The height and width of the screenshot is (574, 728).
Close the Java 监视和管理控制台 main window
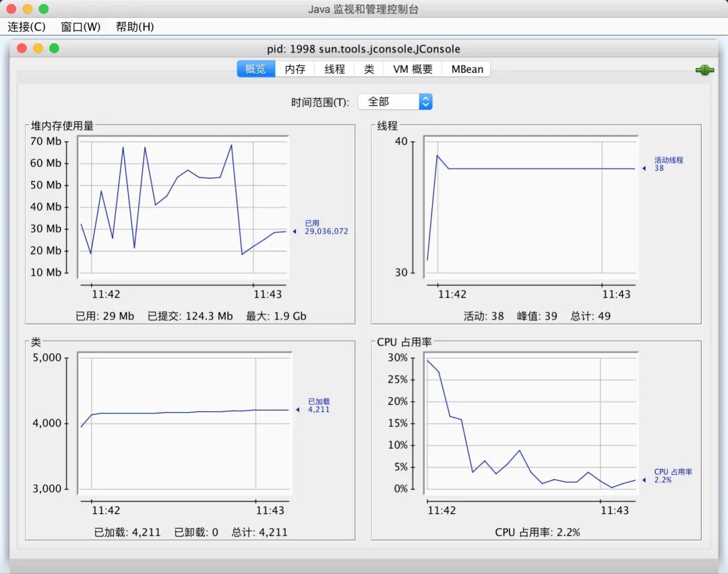tap(11, 8)
